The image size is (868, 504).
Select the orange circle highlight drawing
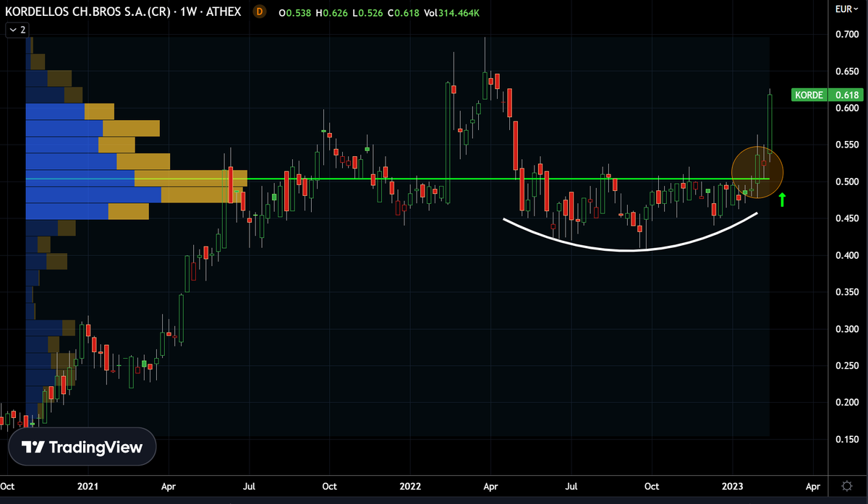757,172
